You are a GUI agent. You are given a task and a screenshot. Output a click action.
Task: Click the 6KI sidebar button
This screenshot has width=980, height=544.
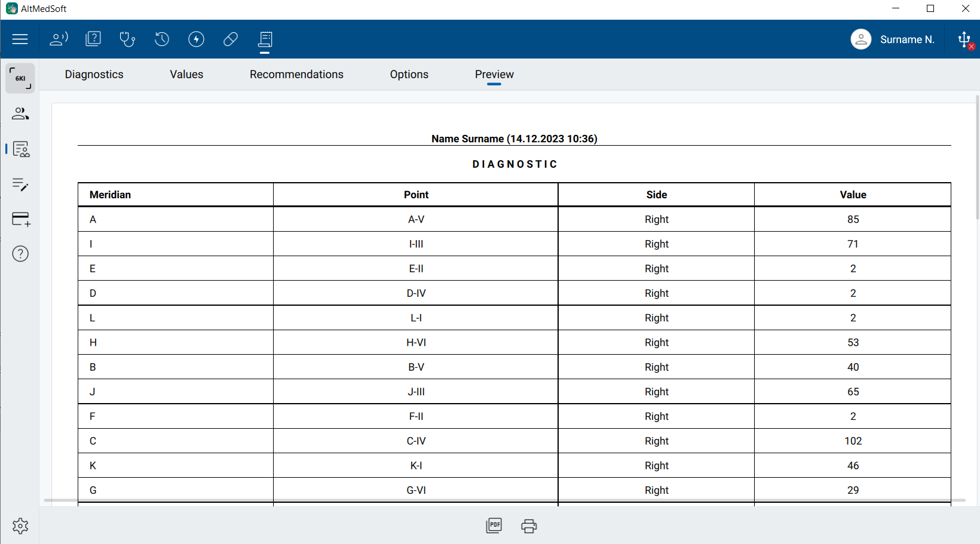point(20,78)
